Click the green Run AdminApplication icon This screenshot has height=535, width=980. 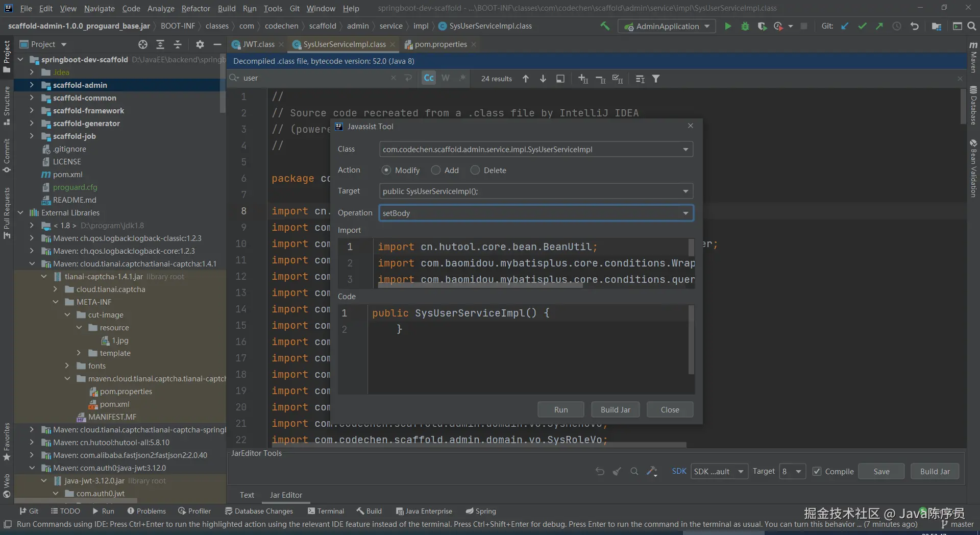pos(728,26)
